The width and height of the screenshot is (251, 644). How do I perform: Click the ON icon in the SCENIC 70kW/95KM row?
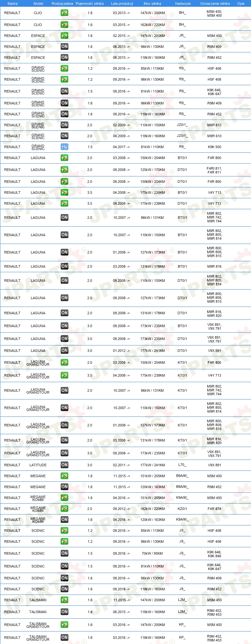click(x=65, y=553)
